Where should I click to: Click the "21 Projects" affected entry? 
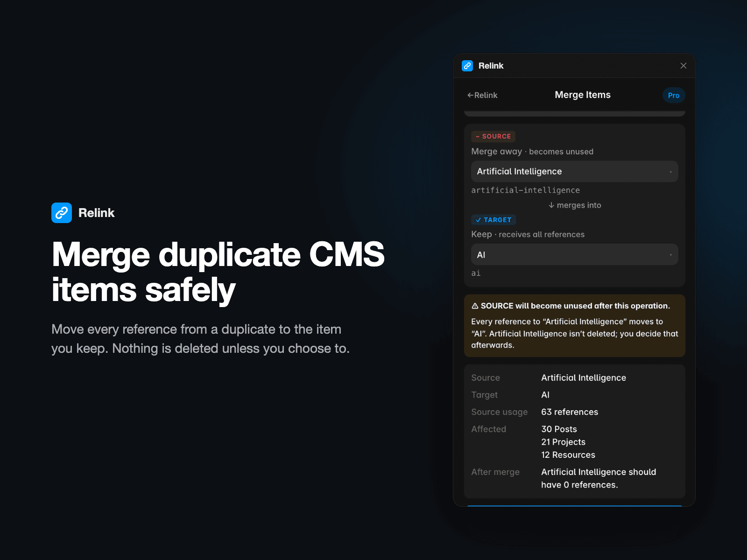[563, 442]
